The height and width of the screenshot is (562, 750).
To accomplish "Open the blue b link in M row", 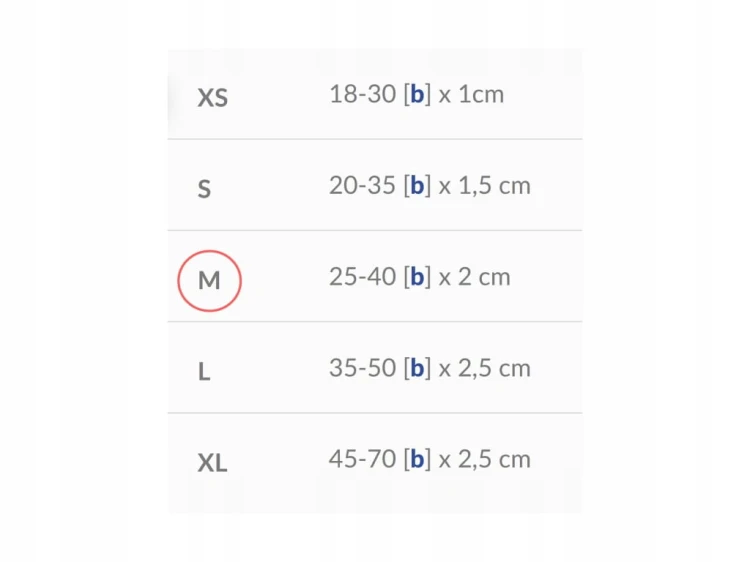I will 417,276.
